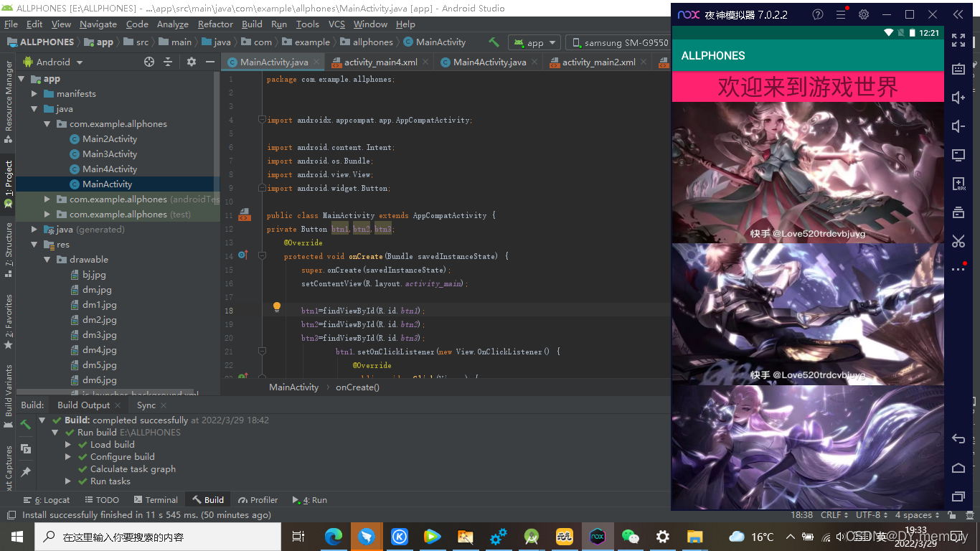Open the Terminal tool window
980x551 pixels.
[x=155, y=500]
